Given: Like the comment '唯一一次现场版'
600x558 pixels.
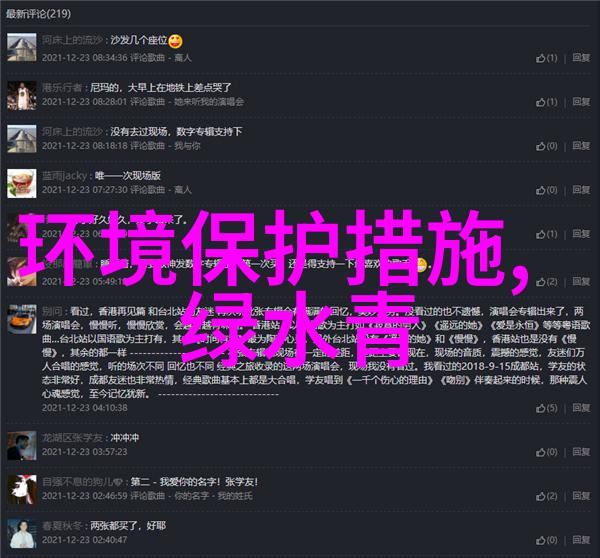Looking at the screenshot, I should pos(546,190).
